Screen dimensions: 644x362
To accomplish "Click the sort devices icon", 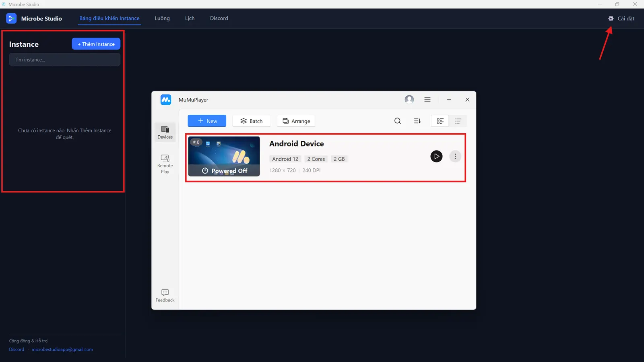I will coord(417,121).
